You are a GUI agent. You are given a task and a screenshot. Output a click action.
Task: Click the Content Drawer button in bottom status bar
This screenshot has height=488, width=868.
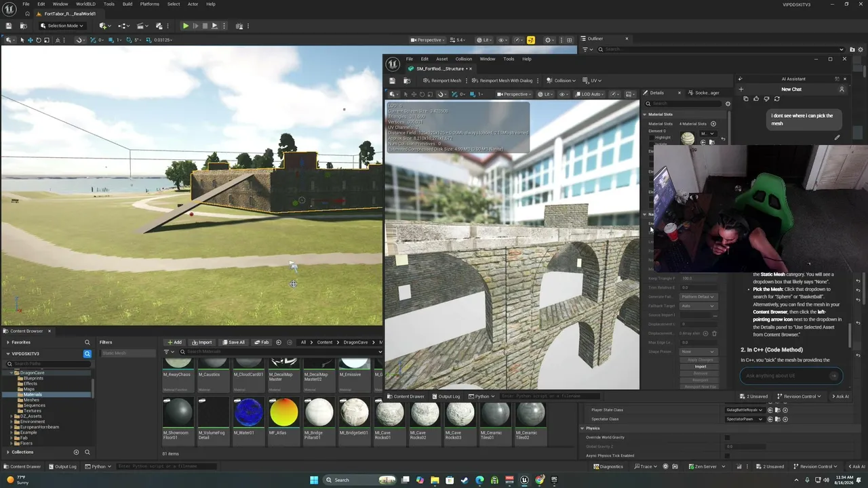pyautogui.click(x=22, y=466)
